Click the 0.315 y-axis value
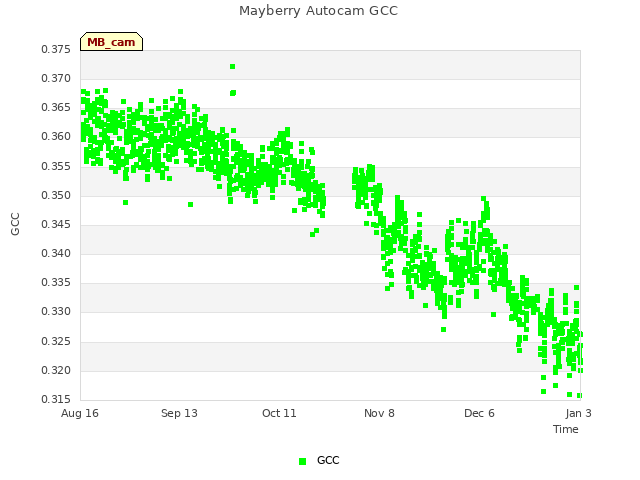 coord(56,399)
